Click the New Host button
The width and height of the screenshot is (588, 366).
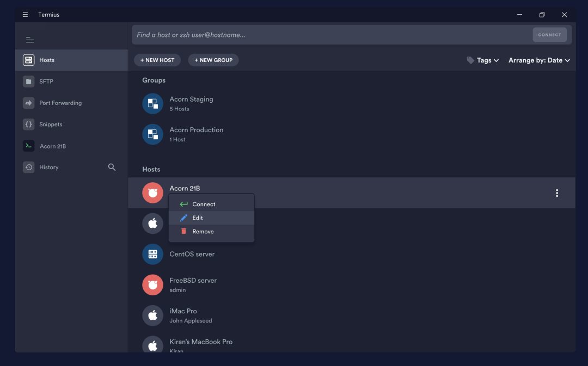coord(157,60)
